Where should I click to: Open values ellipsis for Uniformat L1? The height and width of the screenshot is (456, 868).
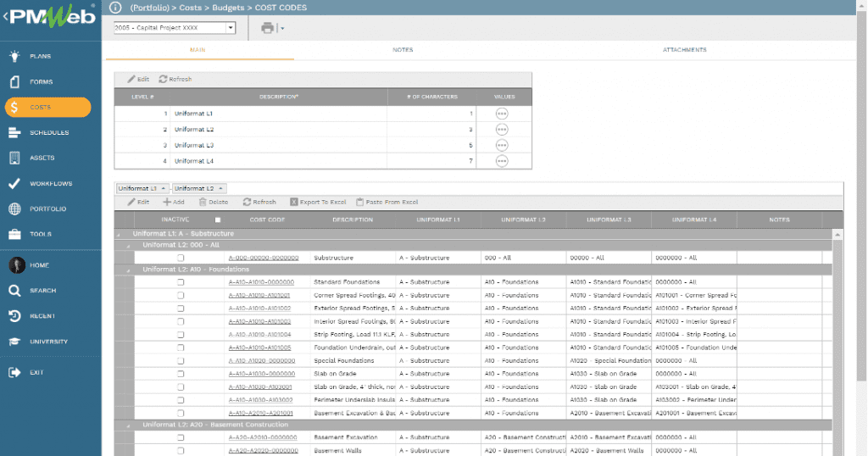502,114
